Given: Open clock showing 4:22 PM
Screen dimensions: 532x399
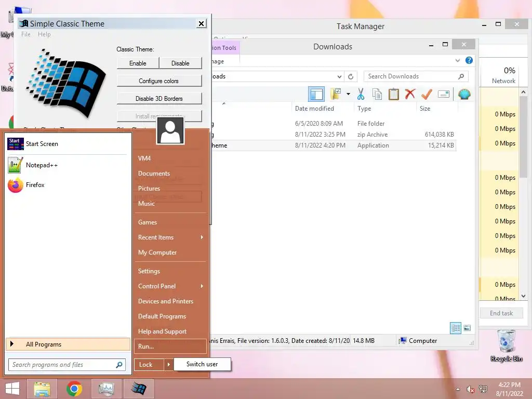Looking at the screenshot, I should 509,389.
